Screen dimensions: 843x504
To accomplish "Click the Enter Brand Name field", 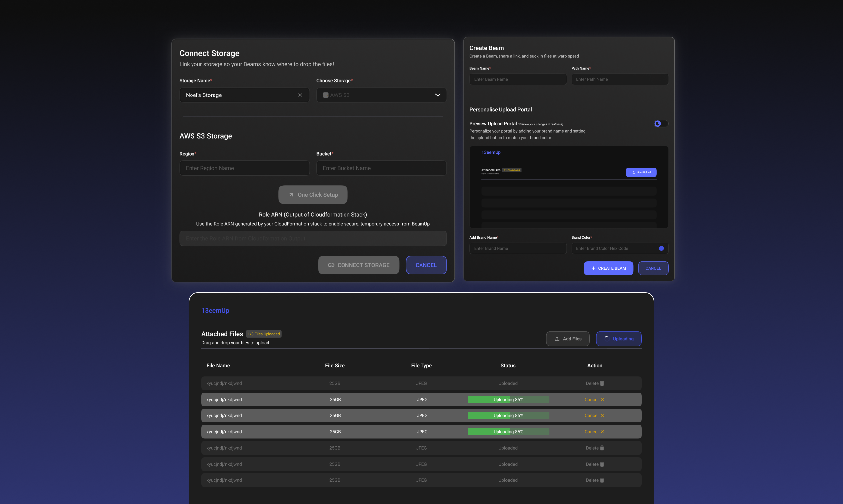I will coord(518,248).
